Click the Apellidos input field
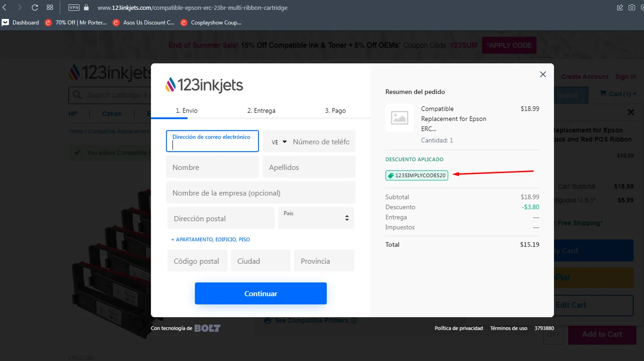 tap(309, 167)
